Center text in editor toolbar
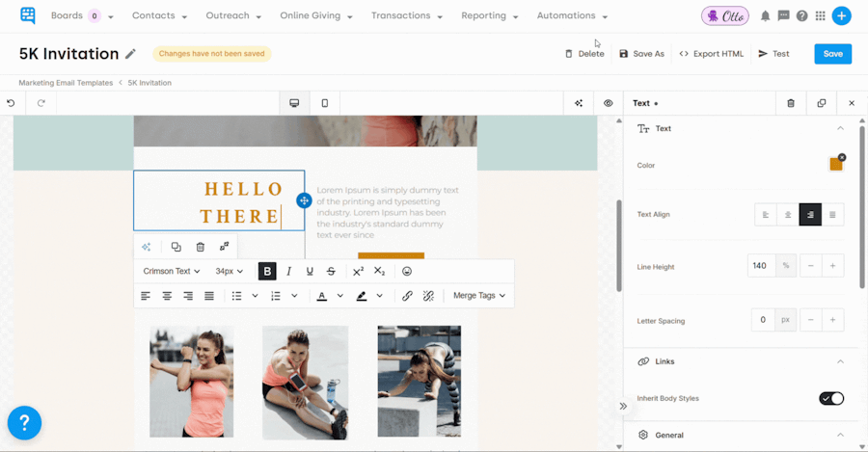This screenshot has height=452, width=868. [x=167, y=296]
